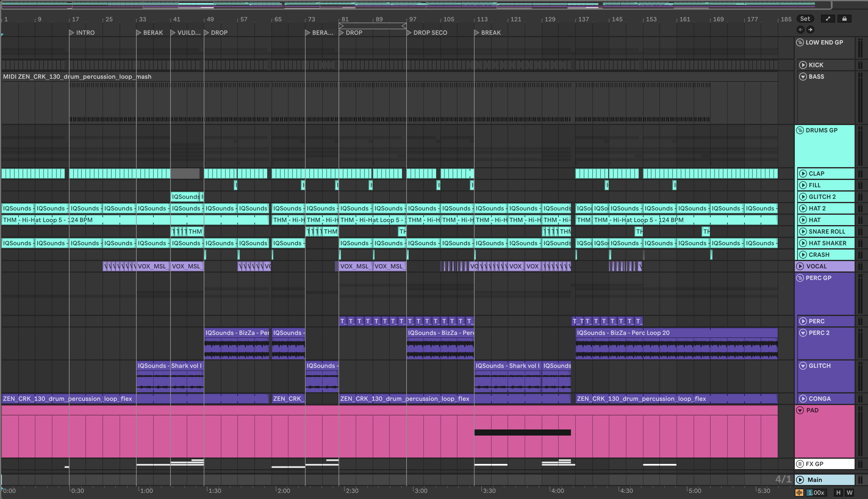Unfold the FILL track
This screenshot has height=499, width=868.
tap(803, 185)
